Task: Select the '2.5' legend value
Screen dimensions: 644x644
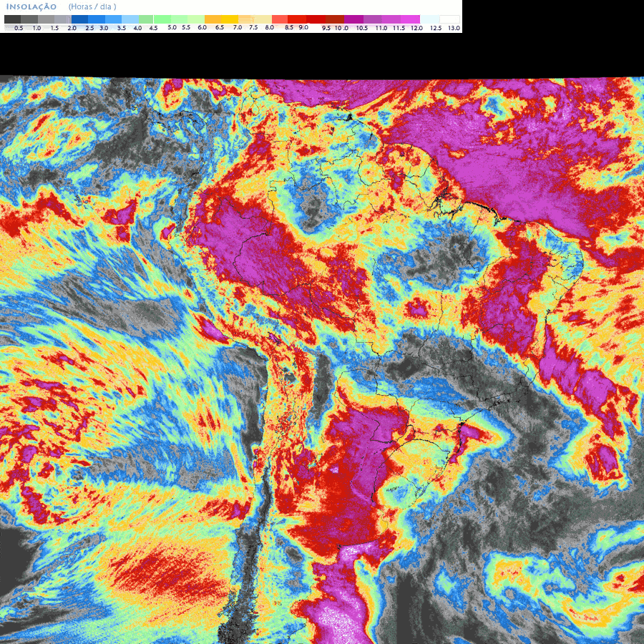Action: tap(89, 28)
